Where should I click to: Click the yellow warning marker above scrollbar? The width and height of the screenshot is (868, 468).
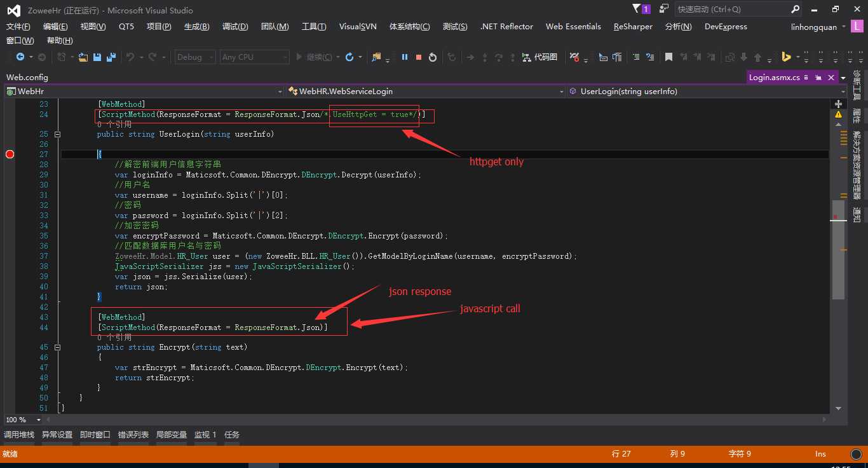pos(839,115)
